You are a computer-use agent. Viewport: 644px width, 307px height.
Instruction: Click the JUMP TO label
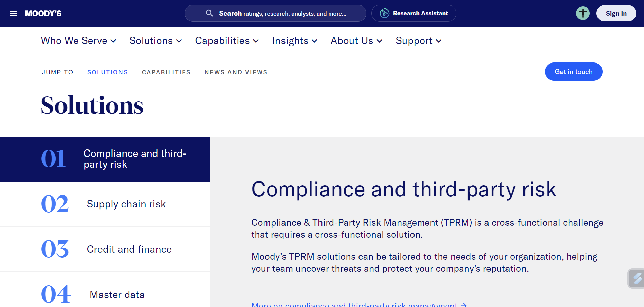(x=58, y=72)
